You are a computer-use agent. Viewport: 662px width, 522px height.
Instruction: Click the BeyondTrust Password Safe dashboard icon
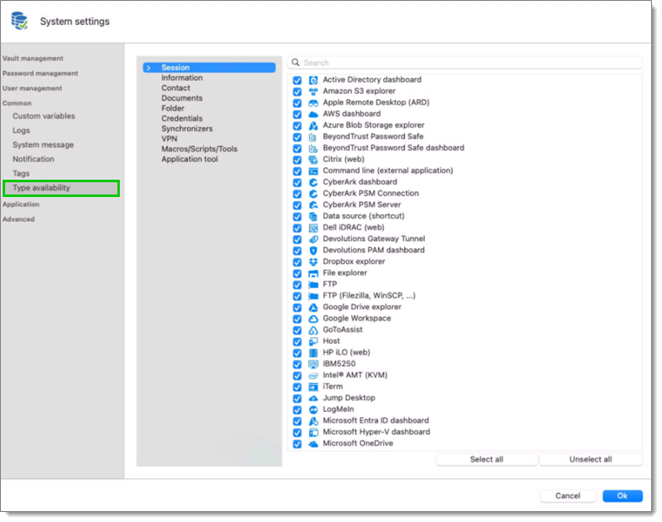coord(313,148)
